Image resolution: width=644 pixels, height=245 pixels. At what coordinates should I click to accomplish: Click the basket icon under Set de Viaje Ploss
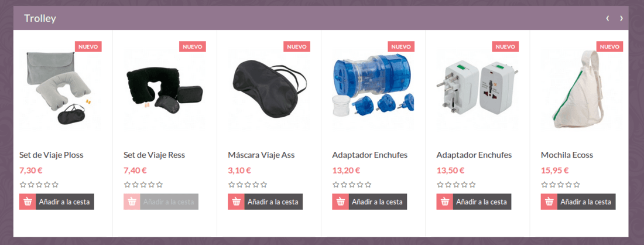[28, 202]
